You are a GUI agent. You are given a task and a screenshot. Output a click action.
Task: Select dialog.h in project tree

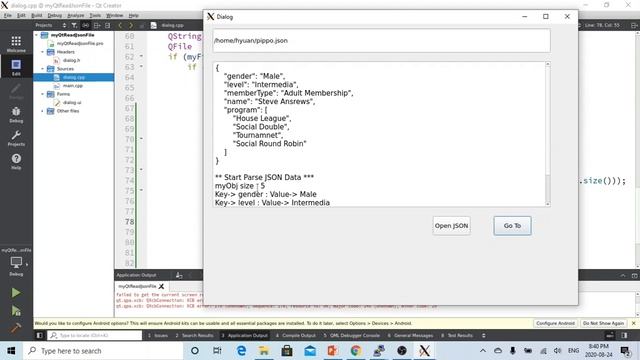71,60
